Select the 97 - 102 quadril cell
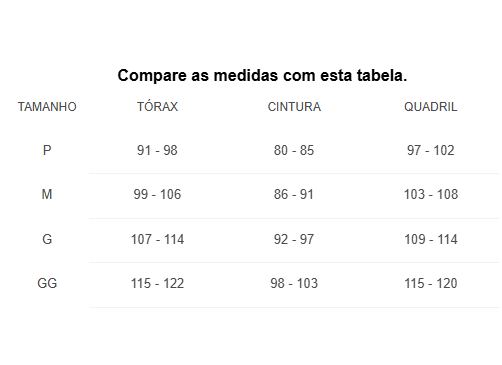 point(431,150)
